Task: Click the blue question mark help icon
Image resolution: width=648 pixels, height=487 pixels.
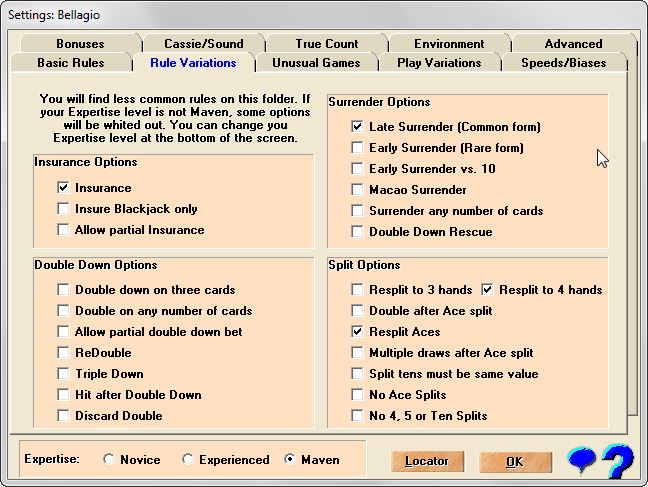Action: coord(618,461)
